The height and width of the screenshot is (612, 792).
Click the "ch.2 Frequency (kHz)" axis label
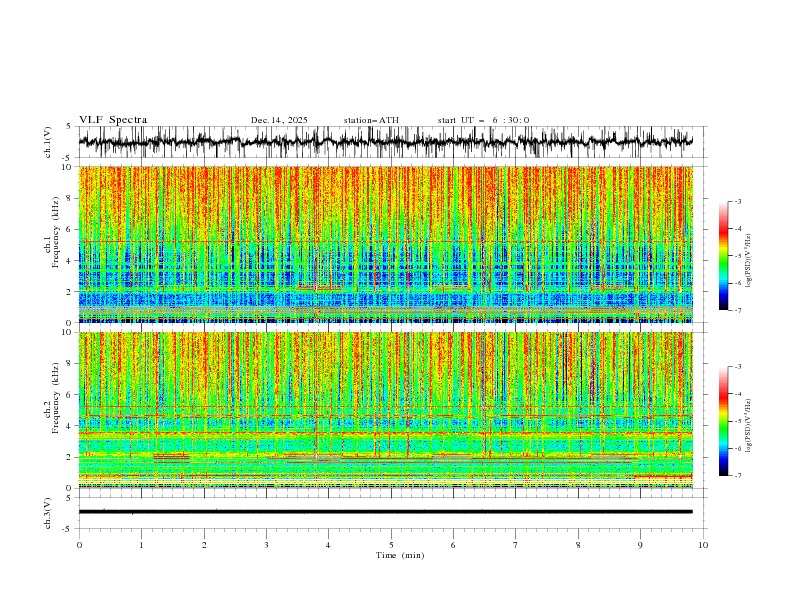tap(52, 398)
